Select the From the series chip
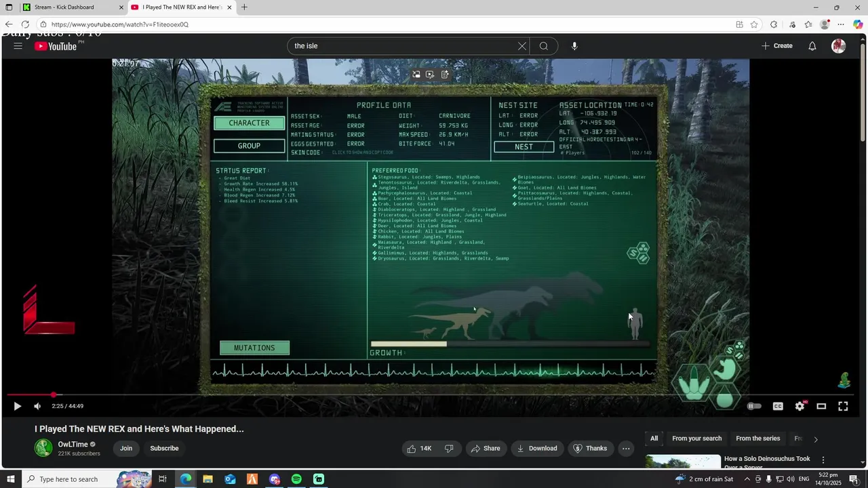 tap(757, 439)
